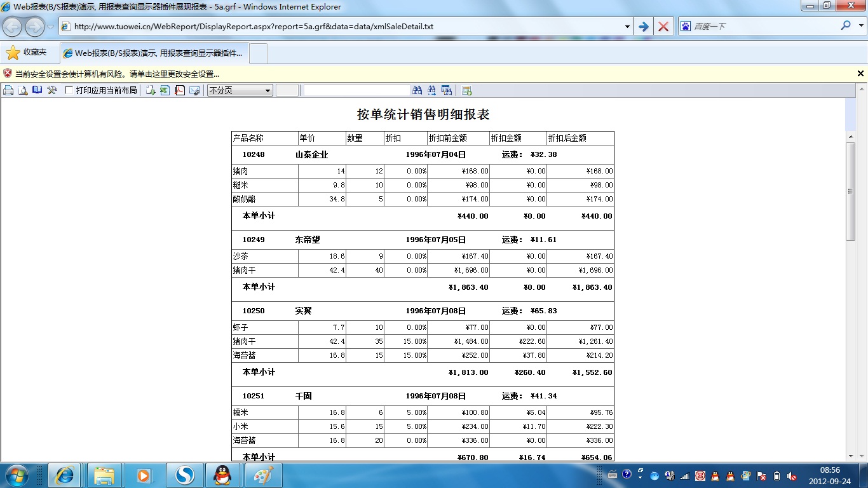
Task: Click the print report icon
Action: point(8,90)
